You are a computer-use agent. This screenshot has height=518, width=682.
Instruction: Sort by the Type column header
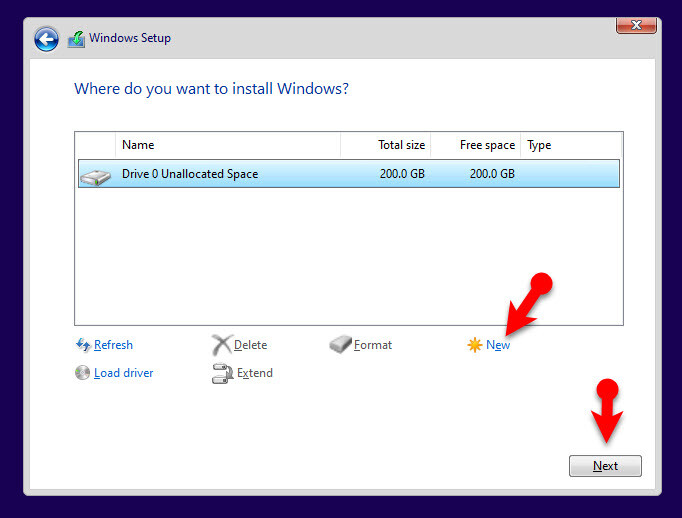(571, 145)
